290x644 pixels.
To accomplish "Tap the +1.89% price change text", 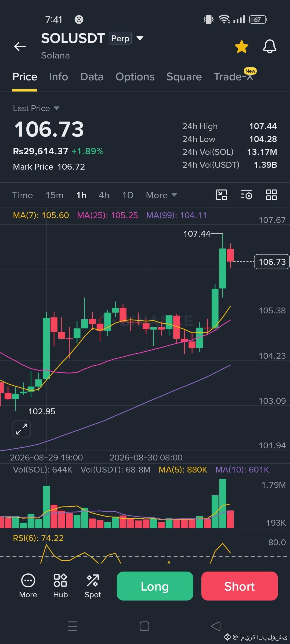I will (88, 151).
